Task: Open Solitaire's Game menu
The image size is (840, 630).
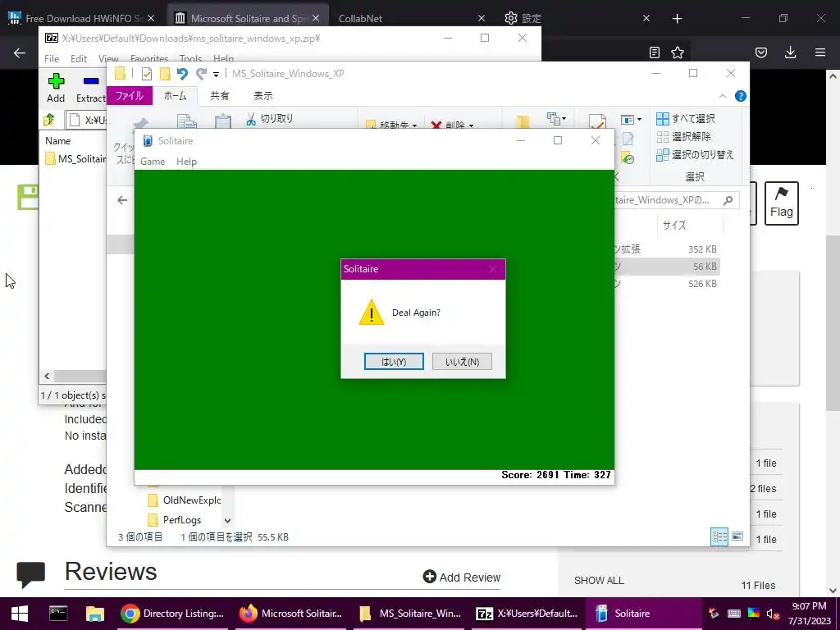Action: [x=153, y=162]
